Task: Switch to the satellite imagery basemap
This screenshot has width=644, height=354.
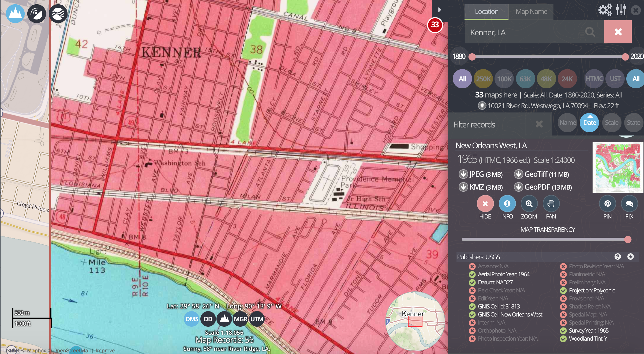Action: [x=37, y=13]
